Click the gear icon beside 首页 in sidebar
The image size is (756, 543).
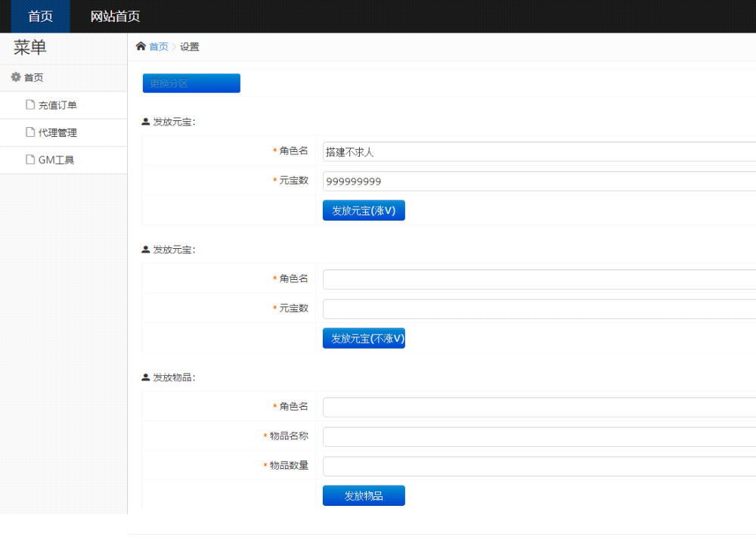[x=15, y=77]
